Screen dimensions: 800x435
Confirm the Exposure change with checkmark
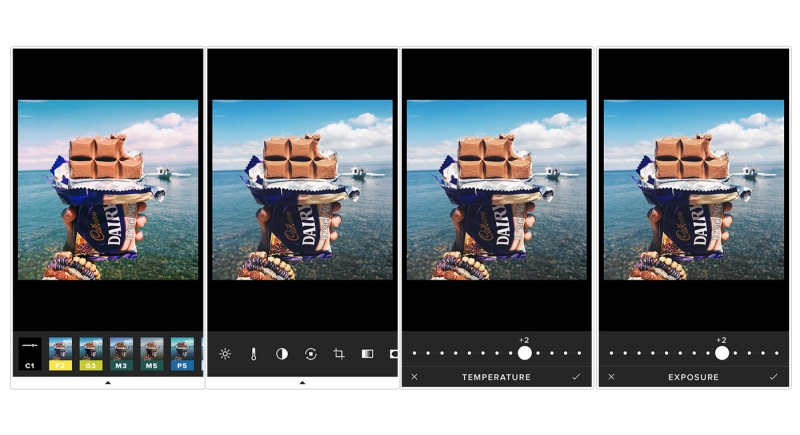click(773, 377)
